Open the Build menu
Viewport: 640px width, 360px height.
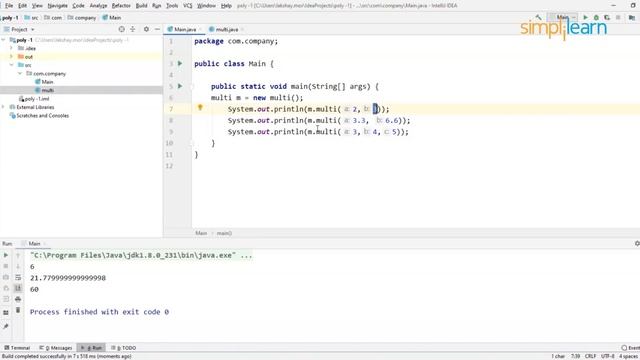coord(141,6)
